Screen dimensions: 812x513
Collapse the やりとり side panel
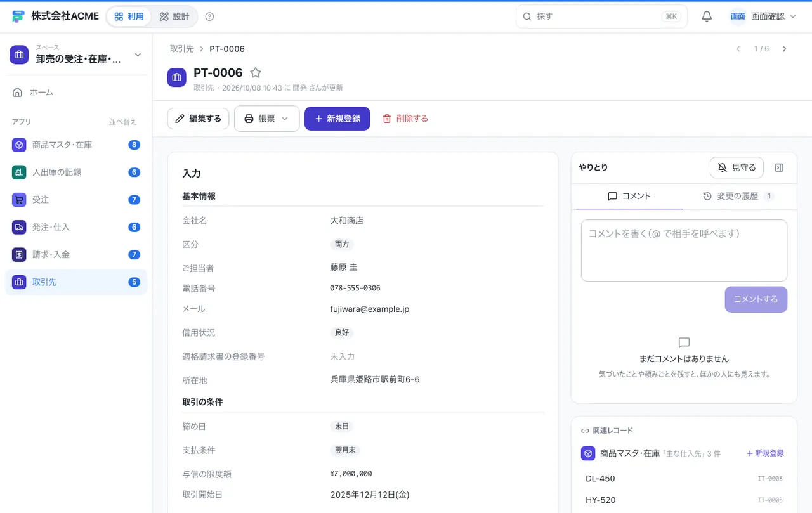(780, 167)
